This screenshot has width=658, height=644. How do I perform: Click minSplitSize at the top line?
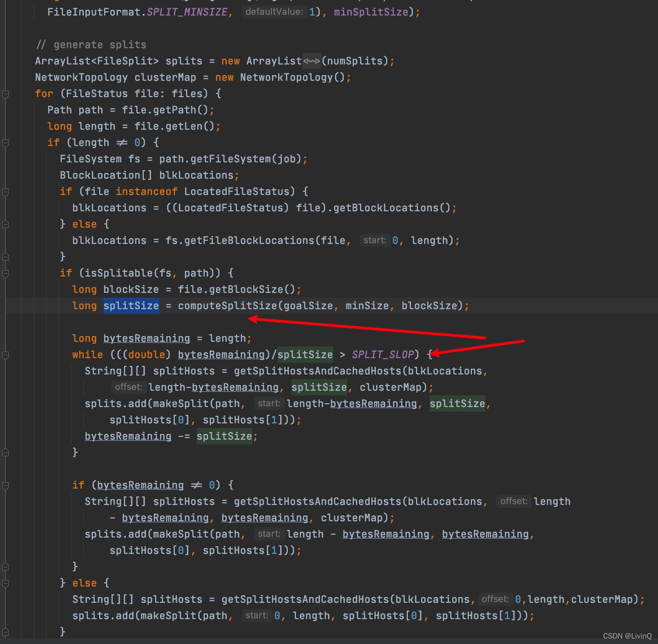(x=371, y=12)
